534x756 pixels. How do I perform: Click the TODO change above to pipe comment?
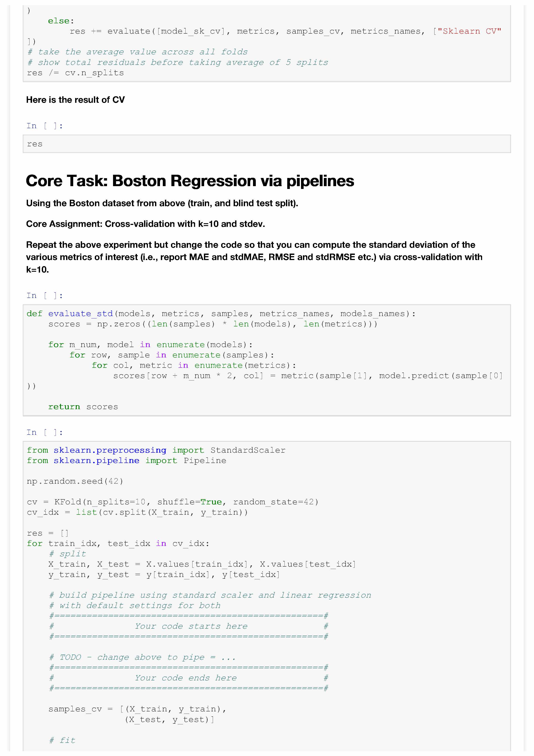[142, 657]
